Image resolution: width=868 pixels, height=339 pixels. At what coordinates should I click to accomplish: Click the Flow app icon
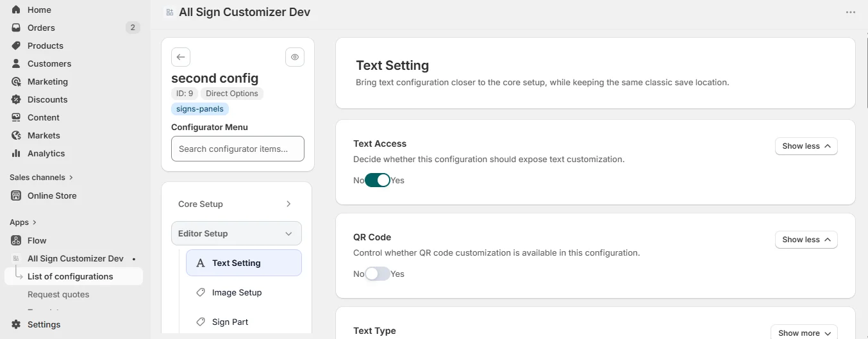point(16,240)
